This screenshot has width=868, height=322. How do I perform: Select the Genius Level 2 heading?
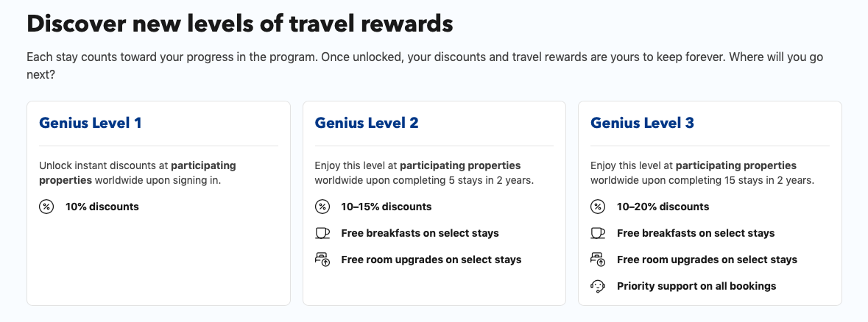367,123
